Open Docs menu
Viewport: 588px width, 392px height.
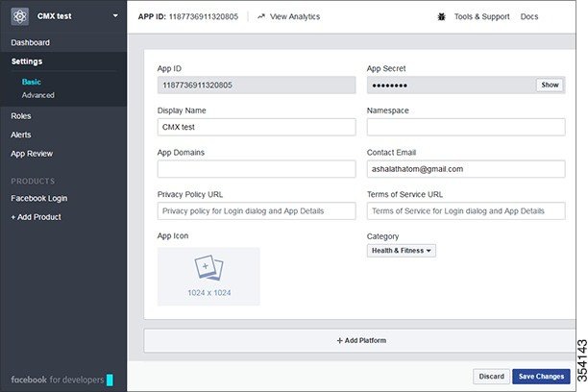[529, 16]
